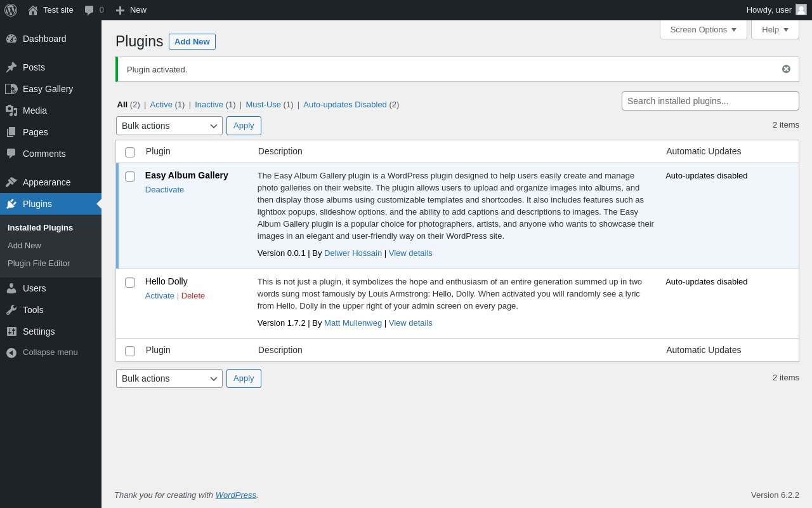Image resolution: width=812 pixels, height=508 pixels.
Task: Expand the Help panel
Action: tap(775, 29)
